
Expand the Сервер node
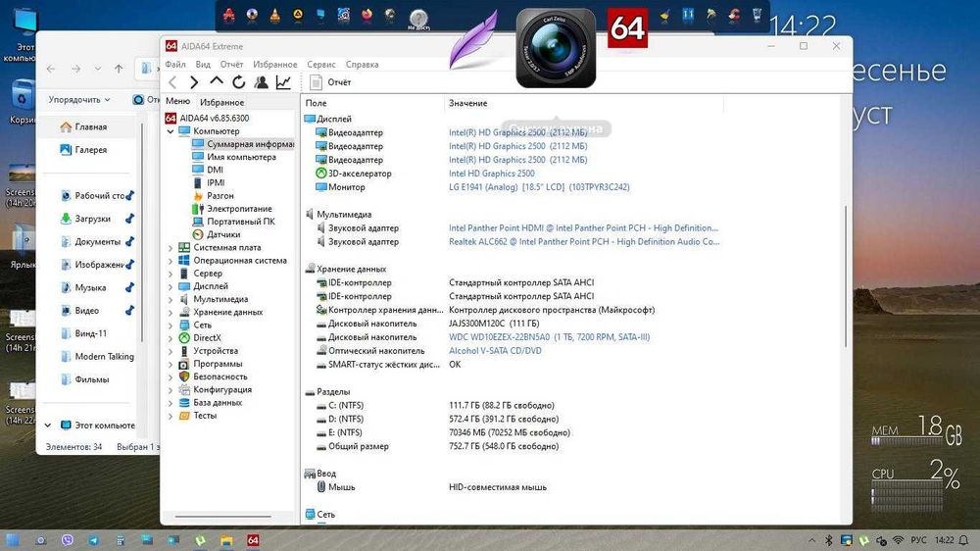click(171, 274)
